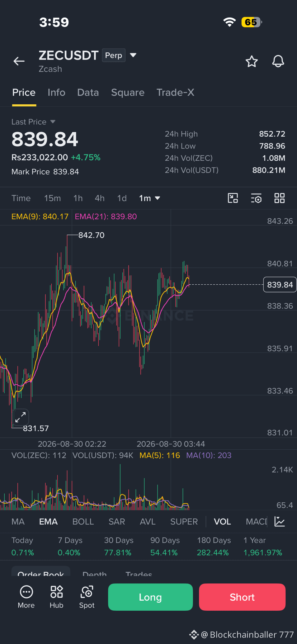Toggle the EMA indicator
The width and height of the screenshot is (297, 644).
point(48,521)
